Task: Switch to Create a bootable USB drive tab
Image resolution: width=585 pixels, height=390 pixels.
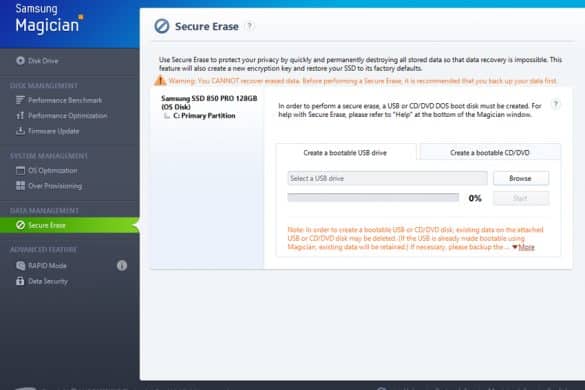Action: click(x=346, y=152)
